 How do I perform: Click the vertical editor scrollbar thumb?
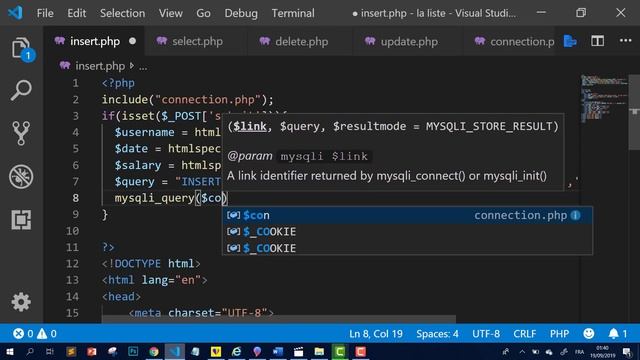click(634, 112)
